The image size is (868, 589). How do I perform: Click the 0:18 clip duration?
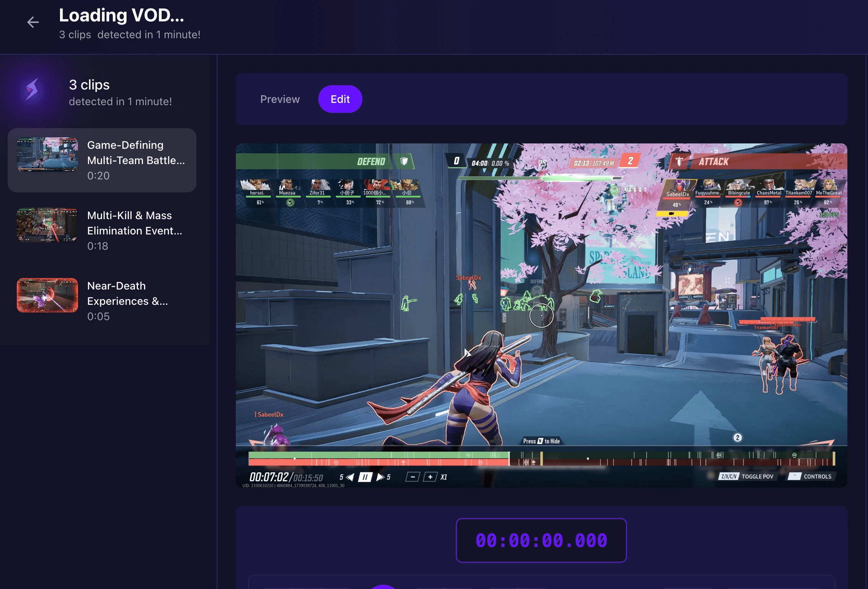(x=98, y=246)
